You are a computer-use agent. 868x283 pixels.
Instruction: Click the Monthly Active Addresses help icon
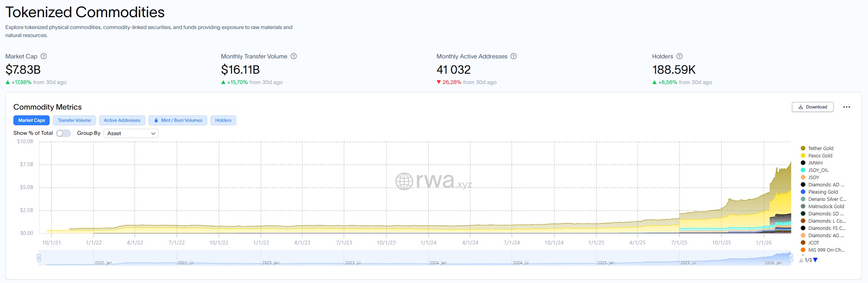coord(514,56)
